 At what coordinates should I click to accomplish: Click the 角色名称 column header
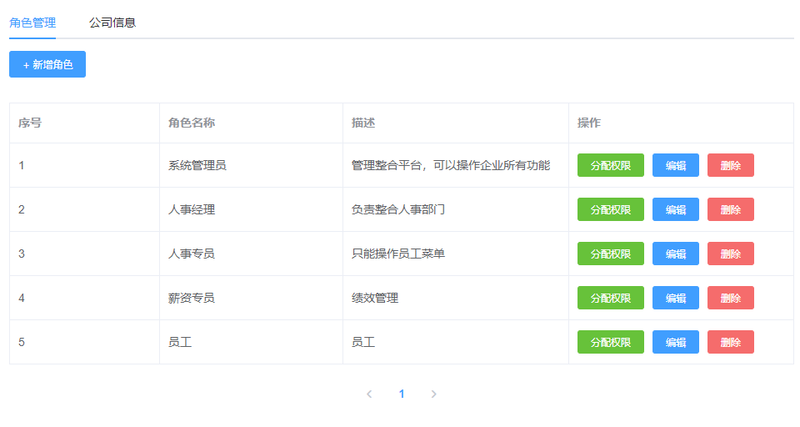click(251, 123)
